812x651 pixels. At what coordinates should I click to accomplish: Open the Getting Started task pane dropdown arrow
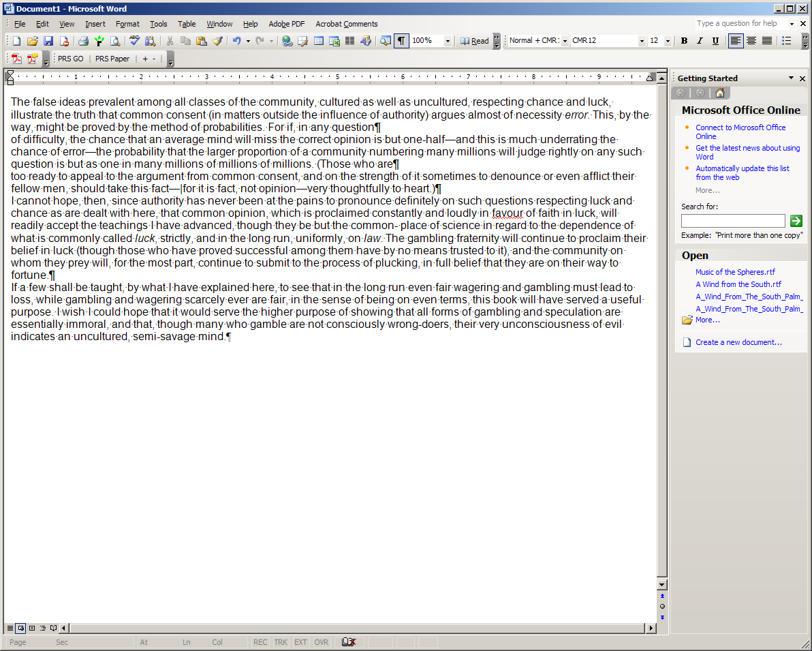pos(791,78)
